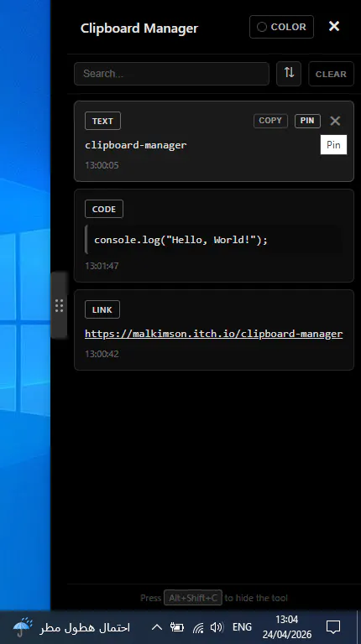Grab the panel side drag handle
Image resolution: width=361 pixels, height=644 pixels.
pyautogui.click(x=59, y=305)
